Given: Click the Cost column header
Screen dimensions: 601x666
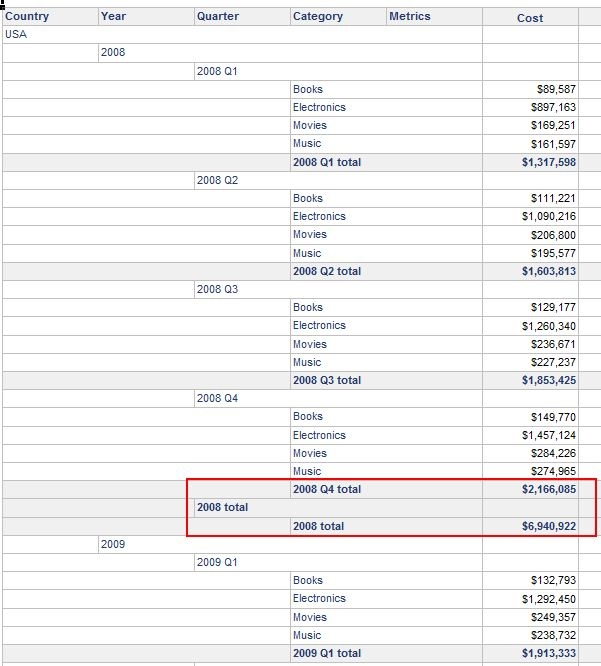Looking at the screenshot, I should (x=530, y=17).
